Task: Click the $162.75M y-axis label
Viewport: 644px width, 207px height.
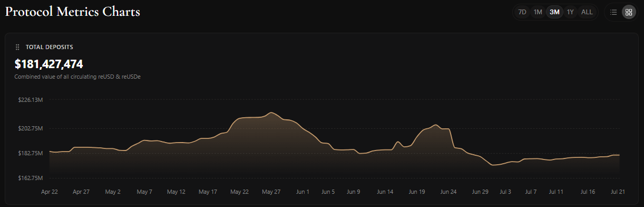Action: click(30, 178)
